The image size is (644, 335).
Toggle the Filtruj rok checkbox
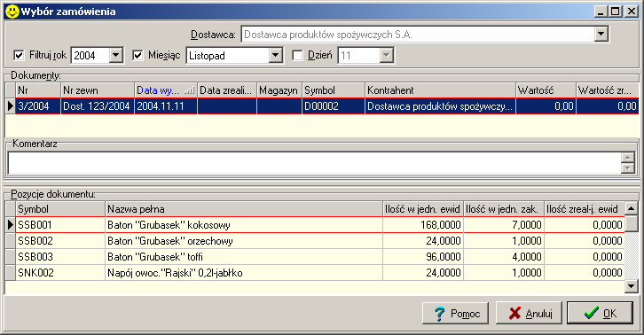[x=19, y=55]
